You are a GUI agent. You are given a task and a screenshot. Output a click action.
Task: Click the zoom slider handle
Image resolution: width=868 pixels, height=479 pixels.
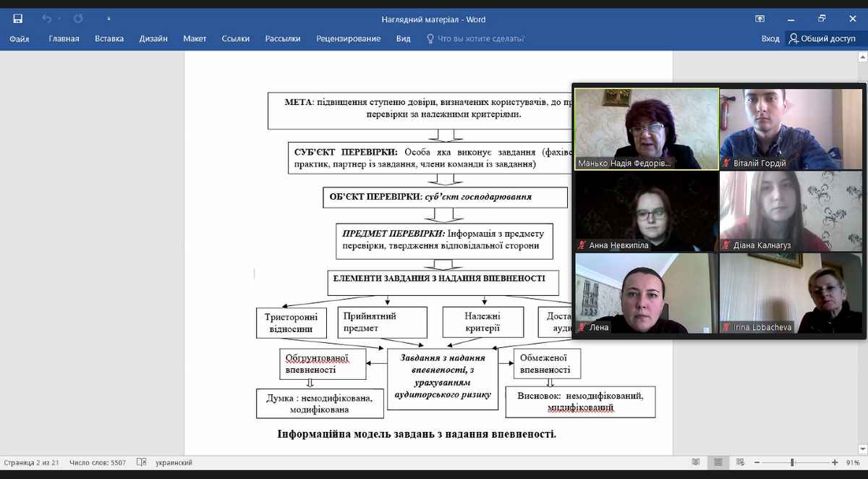[792, 462]
